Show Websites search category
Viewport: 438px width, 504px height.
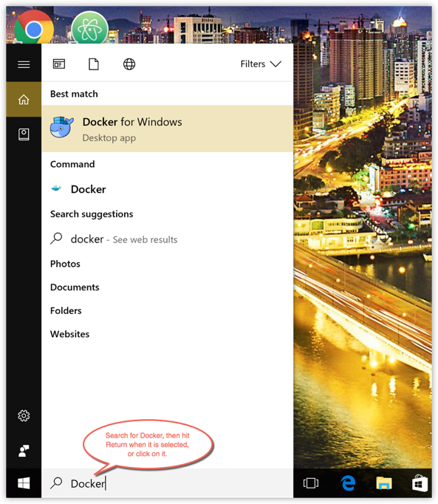tap(69, 334)
